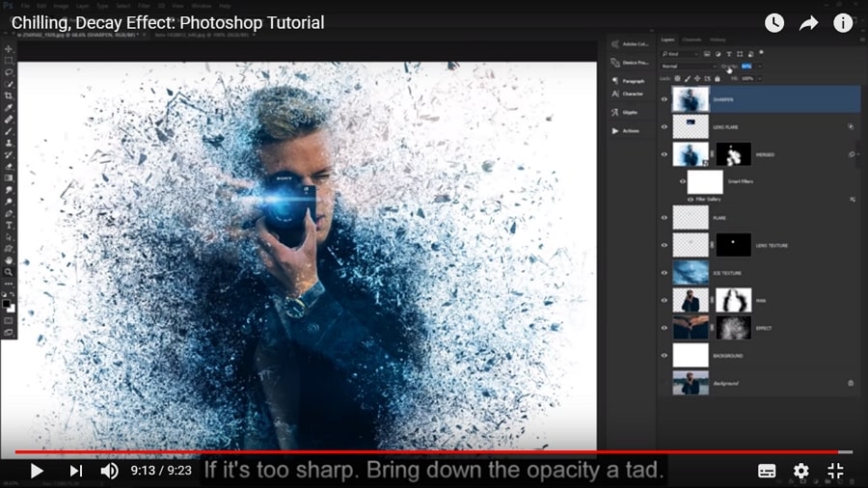This screenshot has height=488, width=868.
Task: Select the Crop tool
Action: pos(9,96)
